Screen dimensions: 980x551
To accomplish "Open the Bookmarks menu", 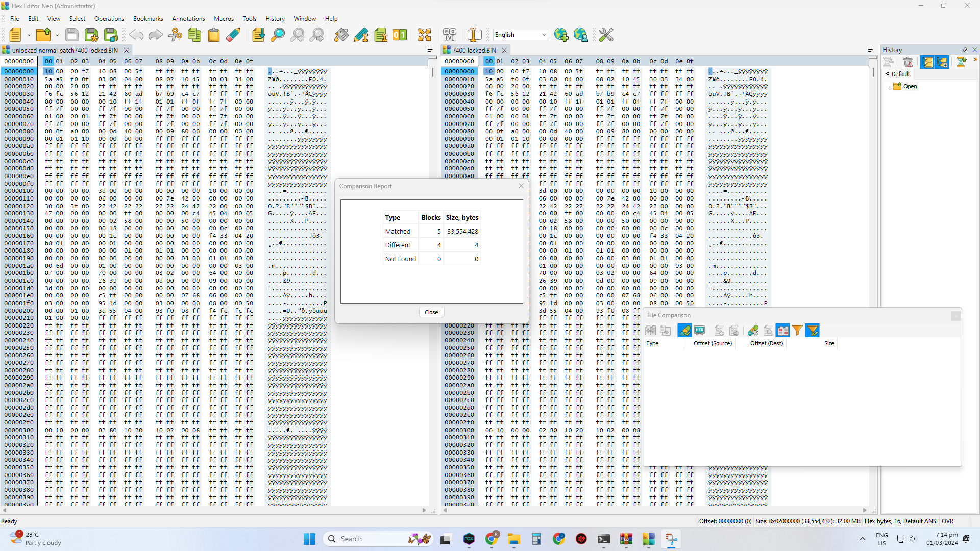I will click(x=148, y=19).
